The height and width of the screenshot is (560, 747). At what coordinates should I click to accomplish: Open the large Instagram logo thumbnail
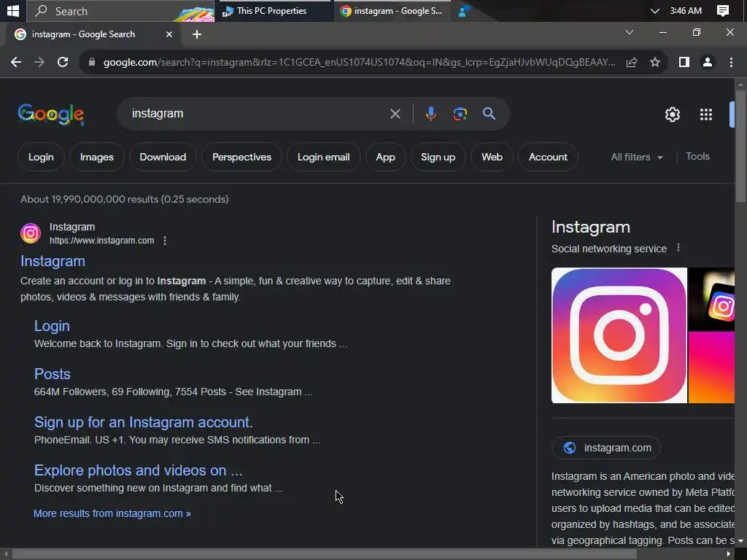pos(619,335)
